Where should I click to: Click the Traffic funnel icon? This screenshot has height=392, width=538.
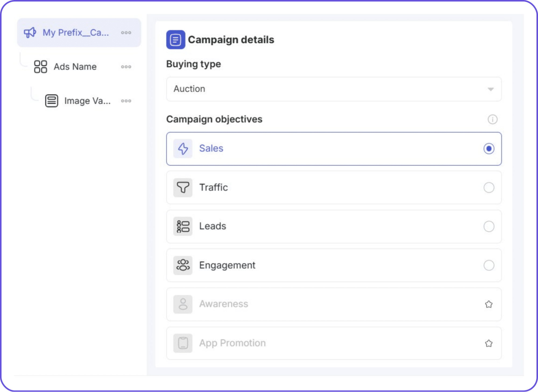(183, 187)
